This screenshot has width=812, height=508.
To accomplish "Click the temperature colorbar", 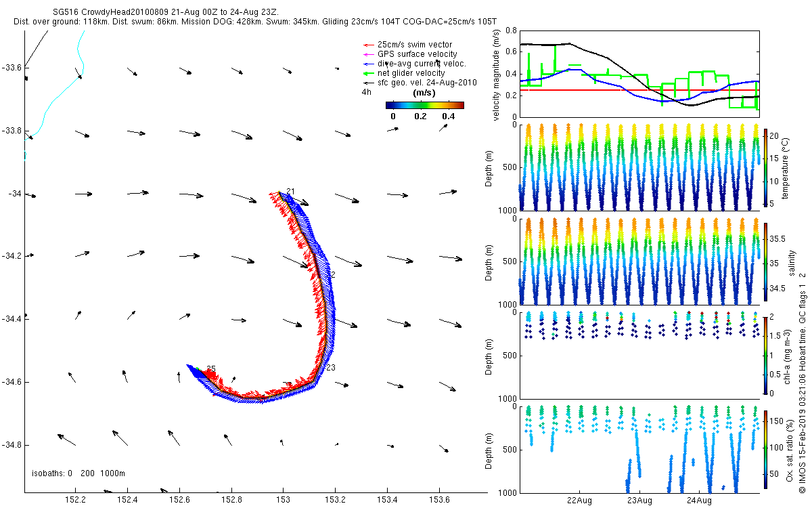I will (765, 167).
